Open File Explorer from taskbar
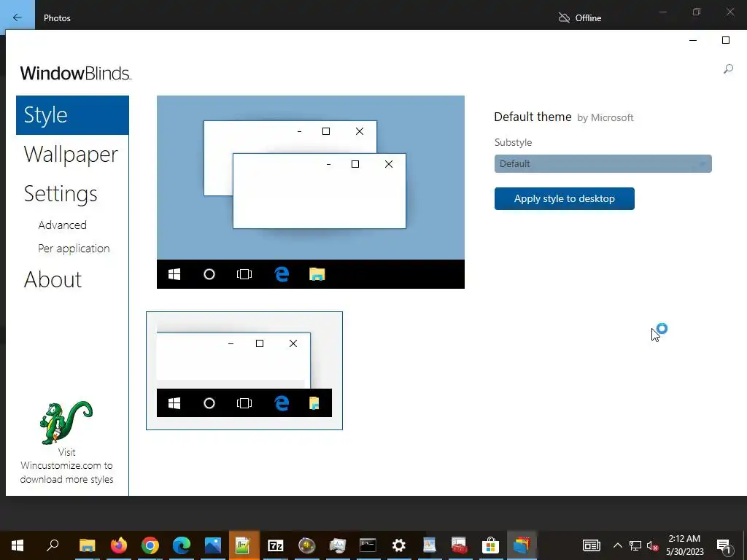Viewport: 747px width, 560px height. [88, 545]
